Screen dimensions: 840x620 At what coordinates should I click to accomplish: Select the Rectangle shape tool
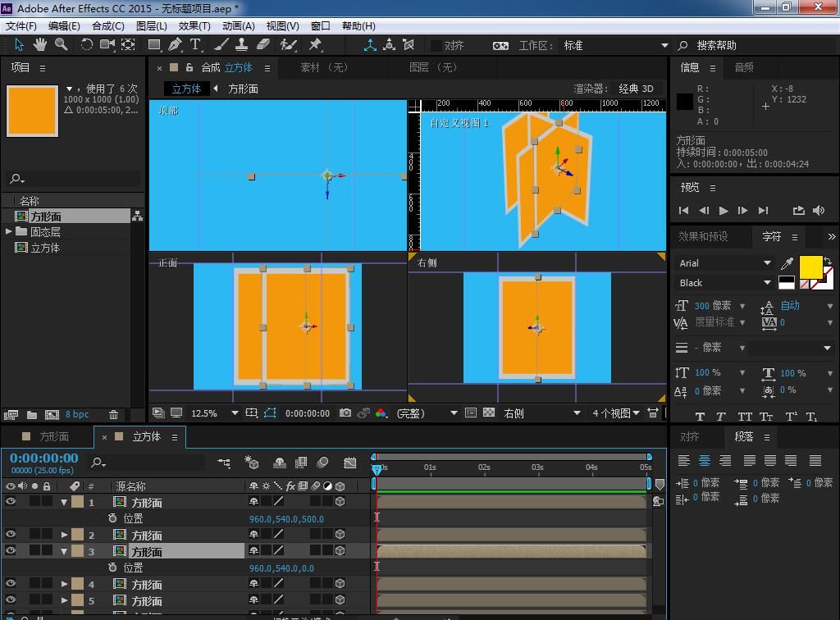154,45
